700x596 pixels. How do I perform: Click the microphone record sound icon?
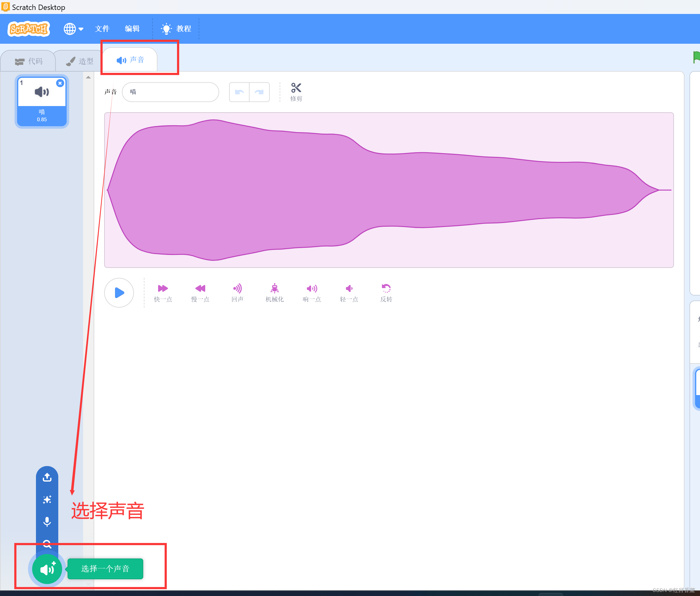click(47, 522)
